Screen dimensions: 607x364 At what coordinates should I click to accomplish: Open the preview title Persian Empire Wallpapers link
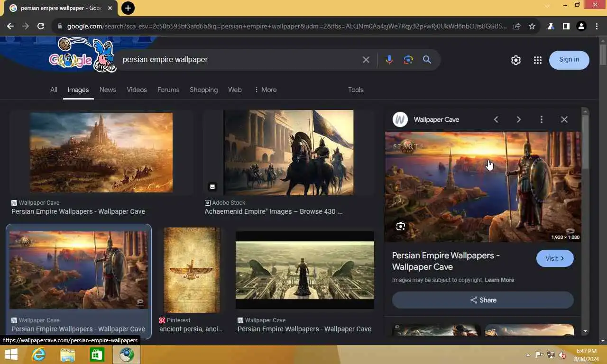[x=446, y=261]
